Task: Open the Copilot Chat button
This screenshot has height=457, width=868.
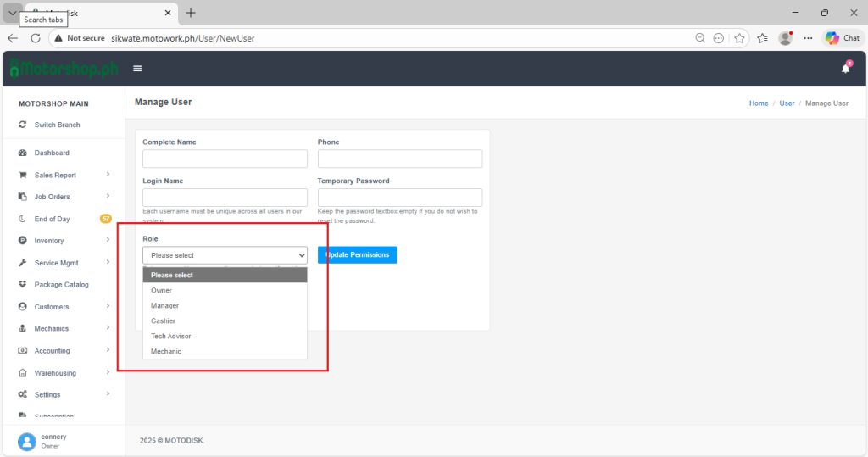Action: pyautogui.click(x=843, y=38)
